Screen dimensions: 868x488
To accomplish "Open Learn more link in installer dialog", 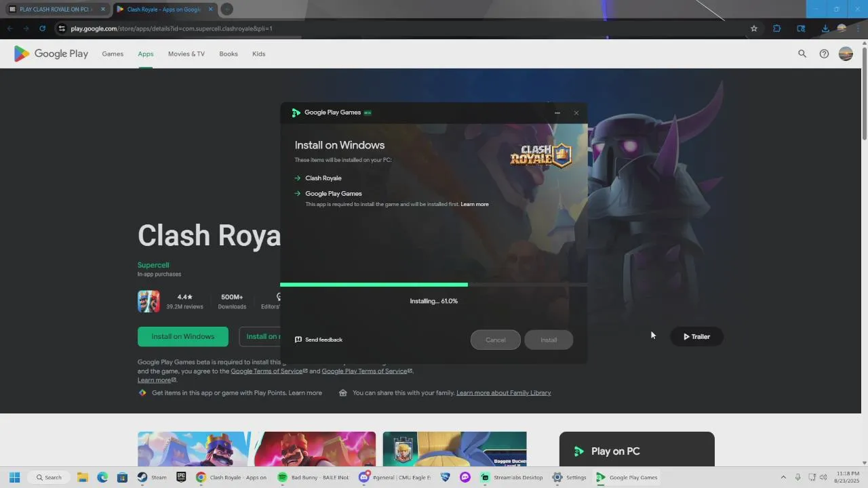I will 475,204.
